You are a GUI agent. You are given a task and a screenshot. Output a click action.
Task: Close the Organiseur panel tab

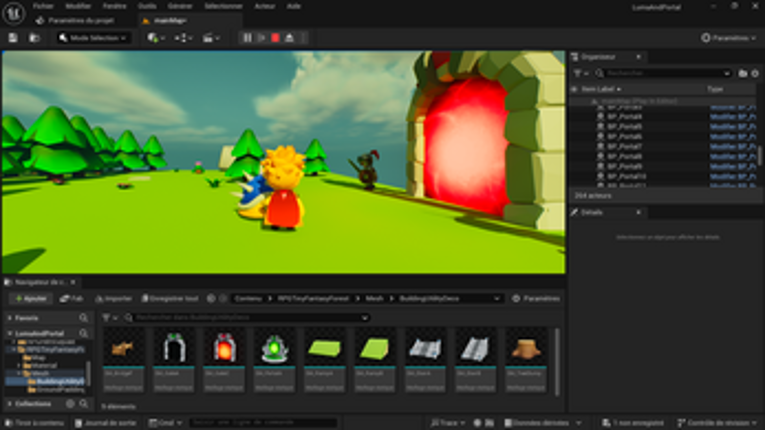(638, 57)
